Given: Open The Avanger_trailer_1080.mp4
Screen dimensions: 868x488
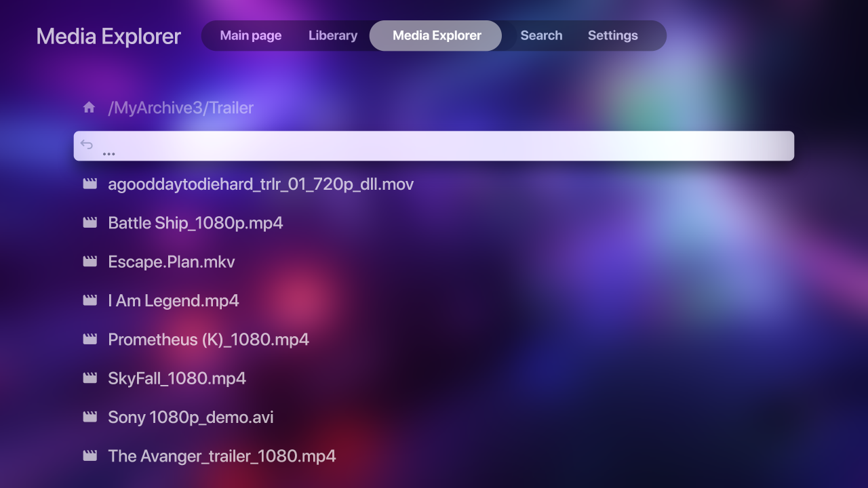Looking at the screenshot, I should (222, 456).
